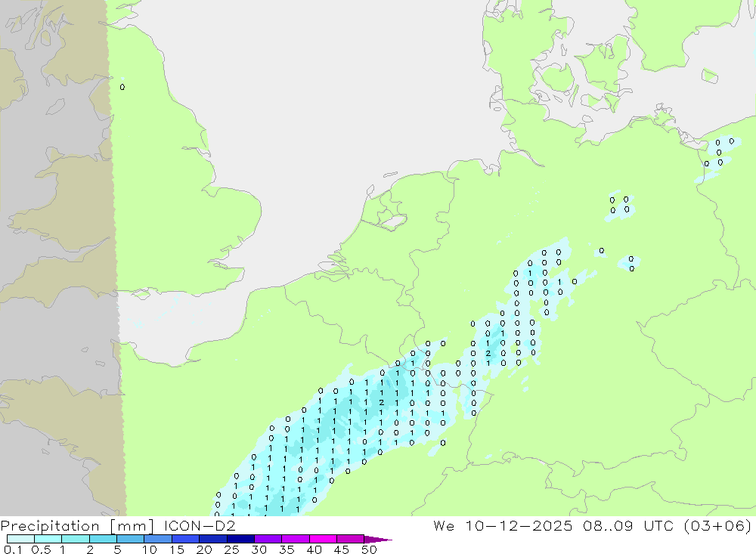The width and height of the screenshot is (756, 554).
Task: Click the 35–40 mm violet legend swatch
Action: pyautogui.click(x=296, y=539)
